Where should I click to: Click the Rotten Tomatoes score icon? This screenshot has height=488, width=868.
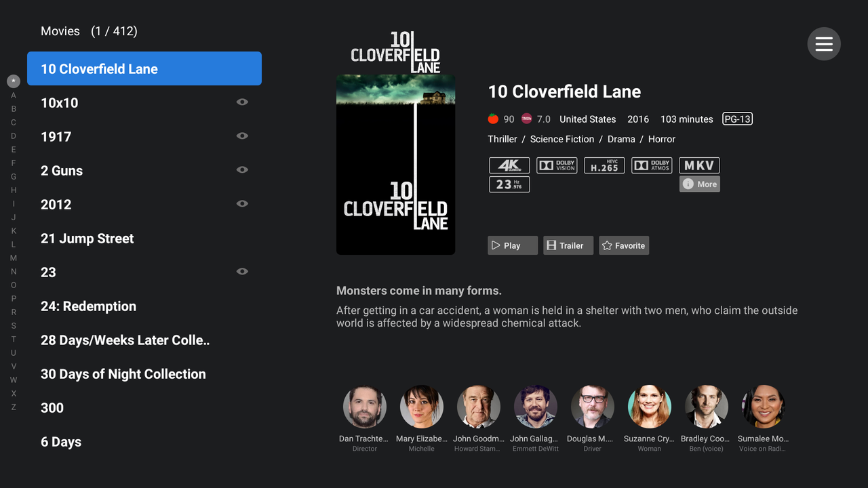[x=493, y=119]
